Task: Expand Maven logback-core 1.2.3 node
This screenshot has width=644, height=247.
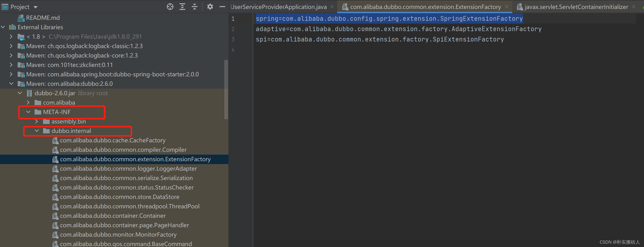Action: pos(11,55)
